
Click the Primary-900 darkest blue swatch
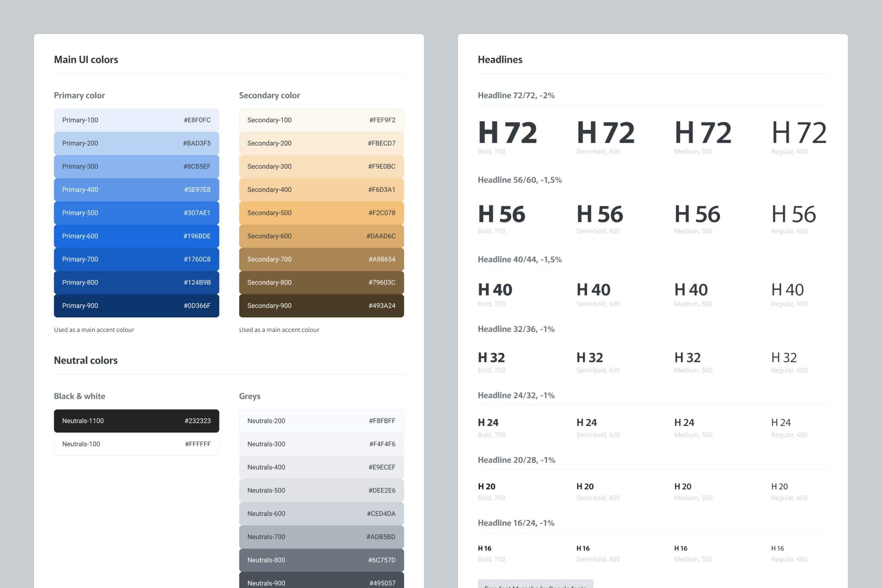pyautogui.click(x=136, y=306)
